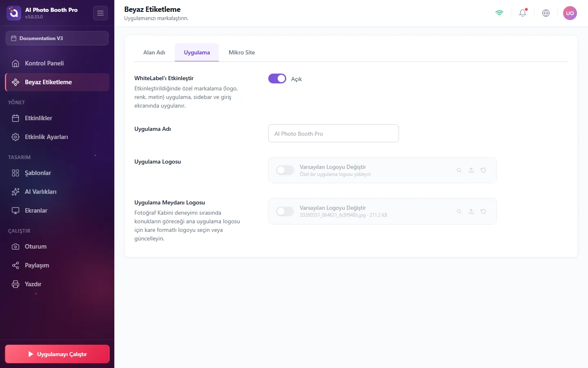The image size is (588, 368).
Task: Select Beyaz Etiketleme in the sidebar
Action: click(x=57, y=82)
